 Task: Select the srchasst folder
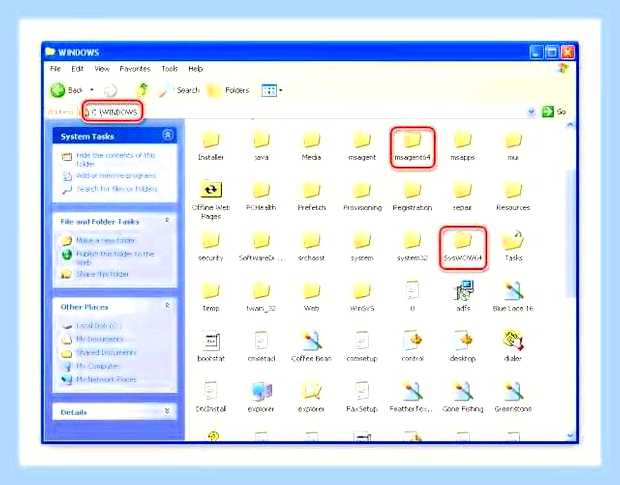click(x=311, y=247)
